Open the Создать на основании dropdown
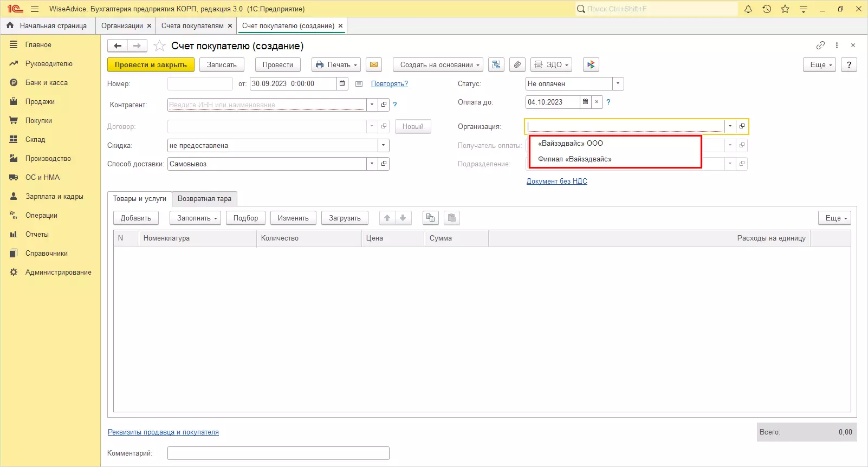Image resolution: width=868 pixels, height=467 pixels. click(438, 64)
